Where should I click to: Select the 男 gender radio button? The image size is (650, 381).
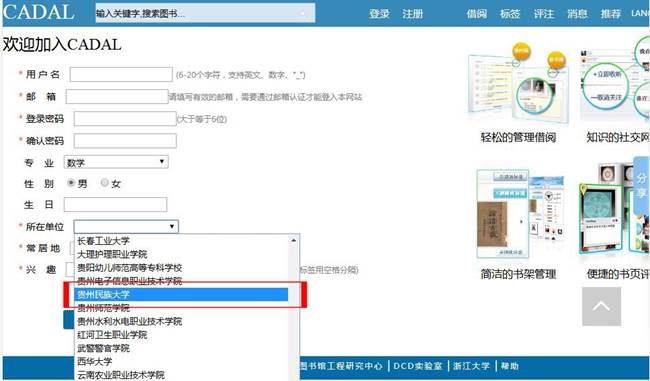[71, 182]
